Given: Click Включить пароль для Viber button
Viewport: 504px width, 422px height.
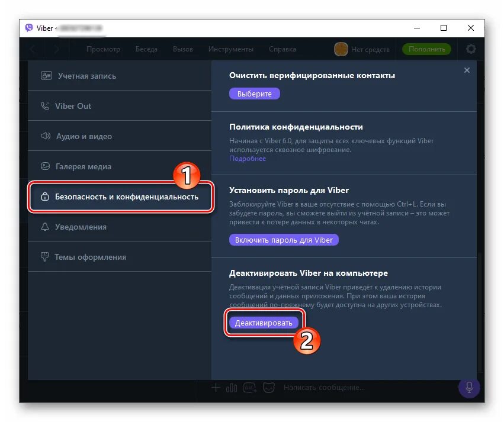Looking at the screenshot, I should coord(284,240).
